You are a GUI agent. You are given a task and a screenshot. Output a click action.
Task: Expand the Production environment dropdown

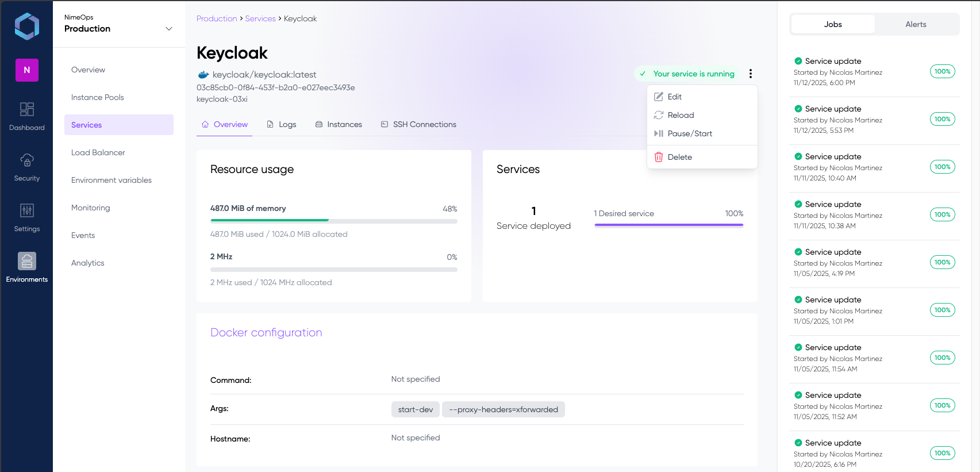pos(168,29)
